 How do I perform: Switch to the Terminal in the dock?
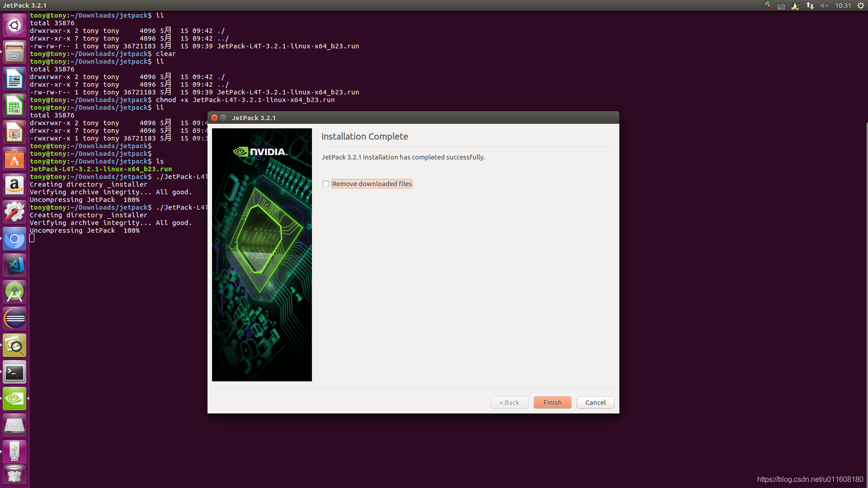coord(14,372)
